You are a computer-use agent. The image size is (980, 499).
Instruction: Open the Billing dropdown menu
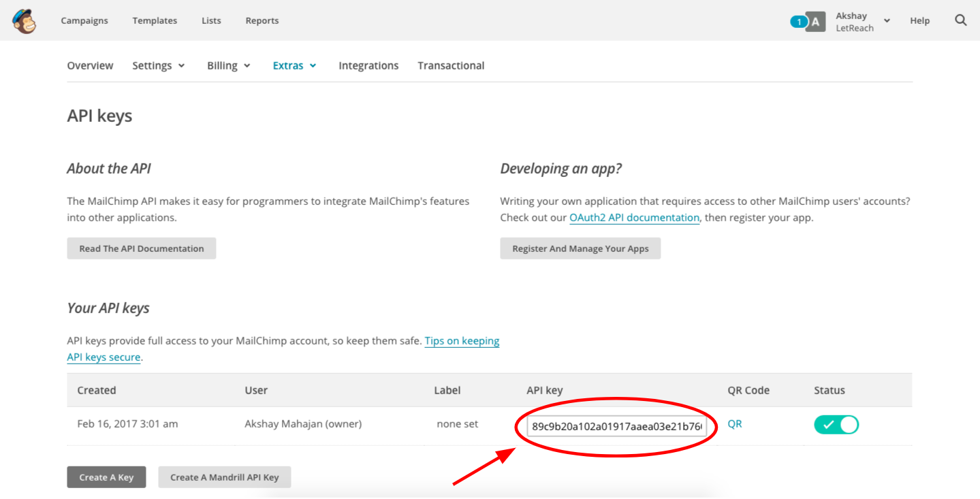[x=229, y=65]
